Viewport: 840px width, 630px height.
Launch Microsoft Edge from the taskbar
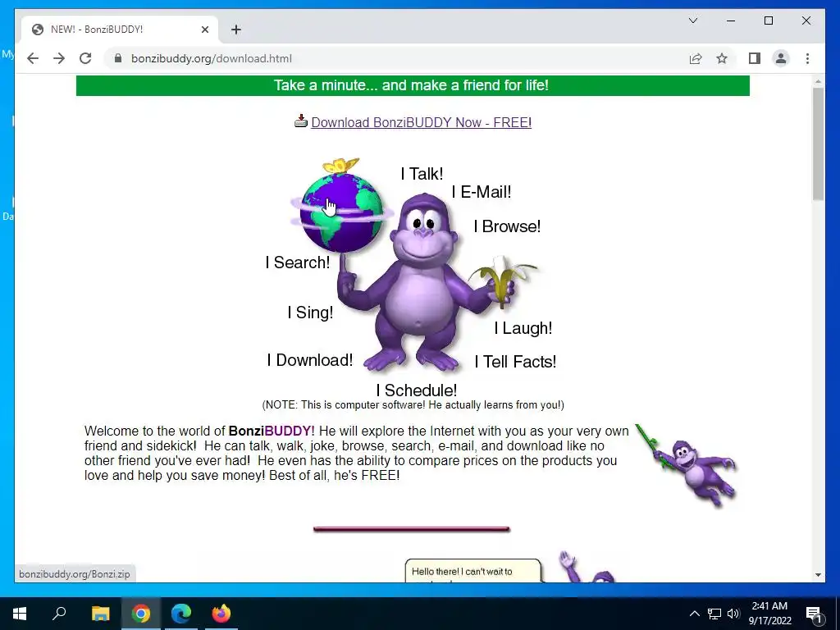click(181, 614)
